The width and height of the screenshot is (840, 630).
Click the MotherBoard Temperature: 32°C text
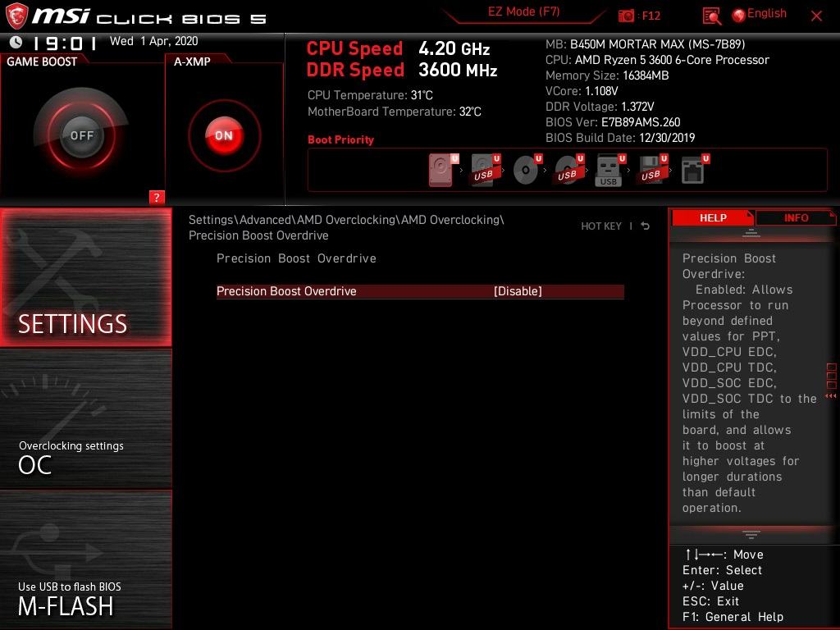click(x=395, y=112)
